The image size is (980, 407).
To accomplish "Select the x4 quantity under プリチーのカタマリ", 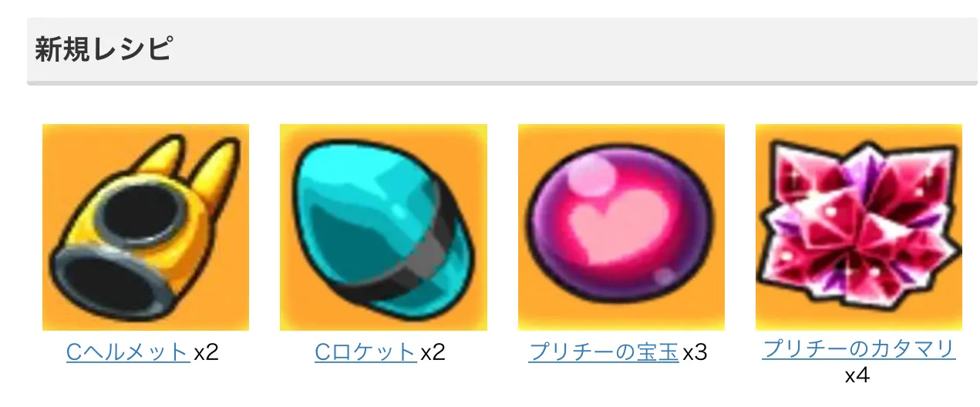I will [x=857, y=376].
